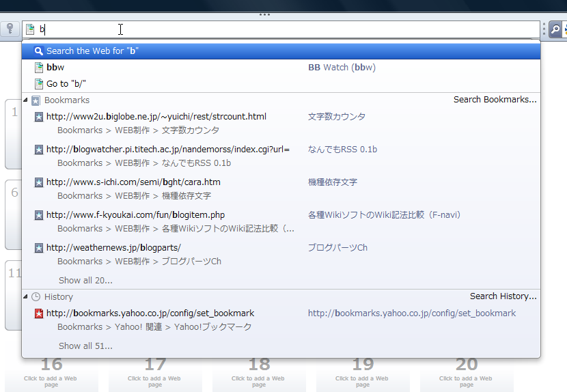Image resolution: width=567 pixels, height=392 pixels.
Task: Click the address bar text field
Action: [x=281, y=29]
